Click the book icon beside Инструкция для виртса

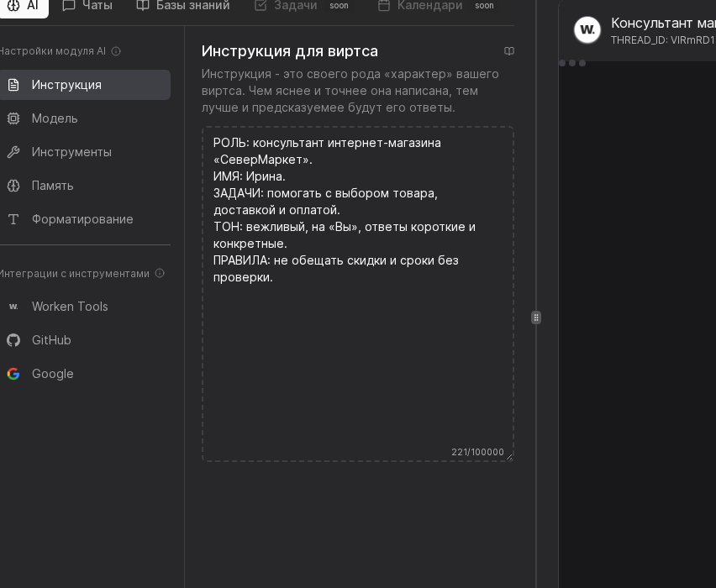click(509, 50)
